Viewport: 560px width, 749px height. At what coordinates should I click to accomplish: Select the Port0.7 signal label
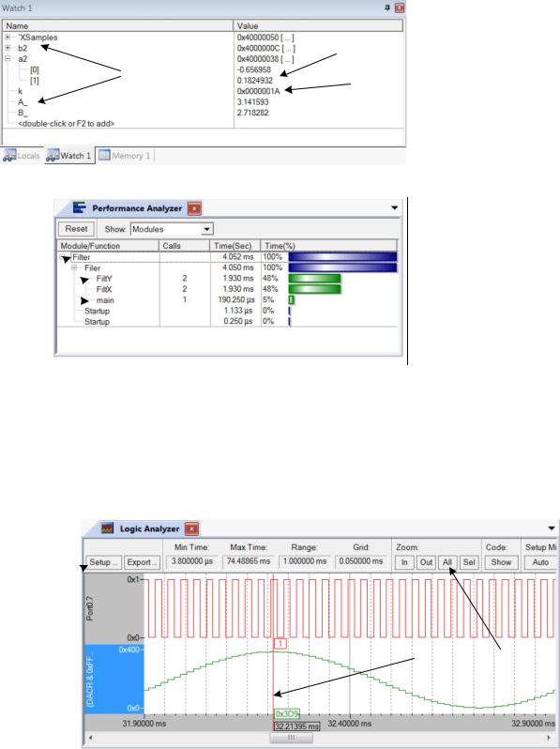coord(90,608)
